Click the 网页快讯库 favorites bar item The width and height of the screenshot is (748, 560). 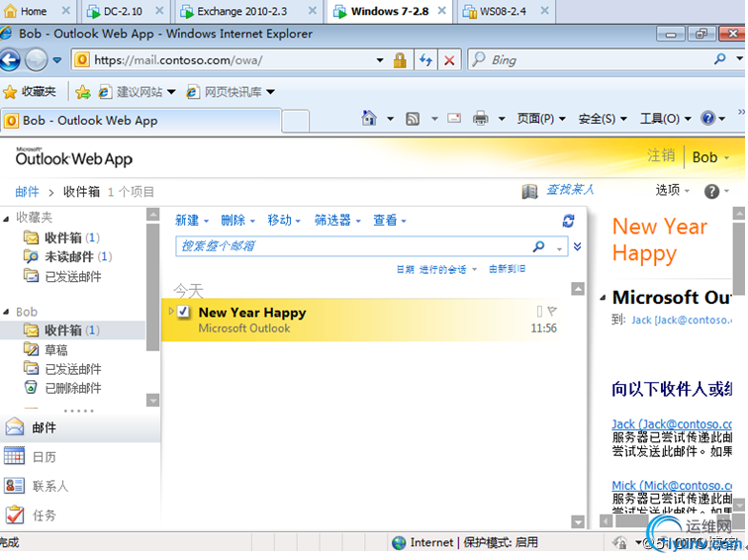tap(231, 92)
